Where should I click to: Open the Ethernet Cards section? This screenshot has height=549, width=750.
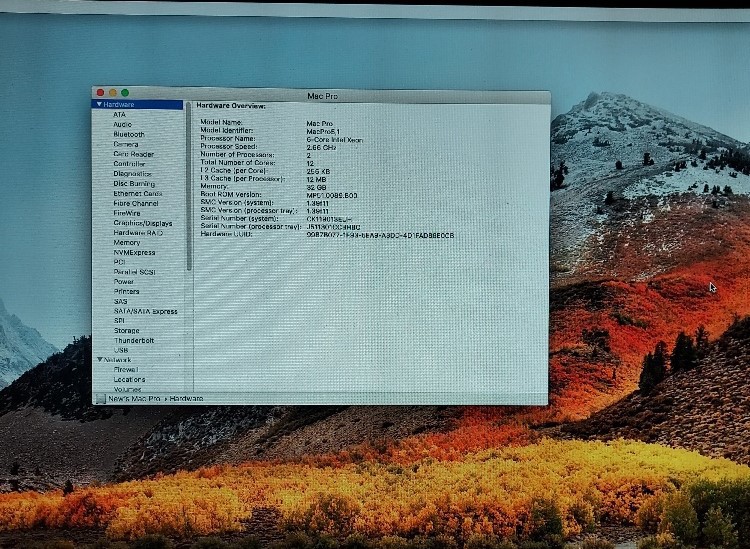coord(138,193)
